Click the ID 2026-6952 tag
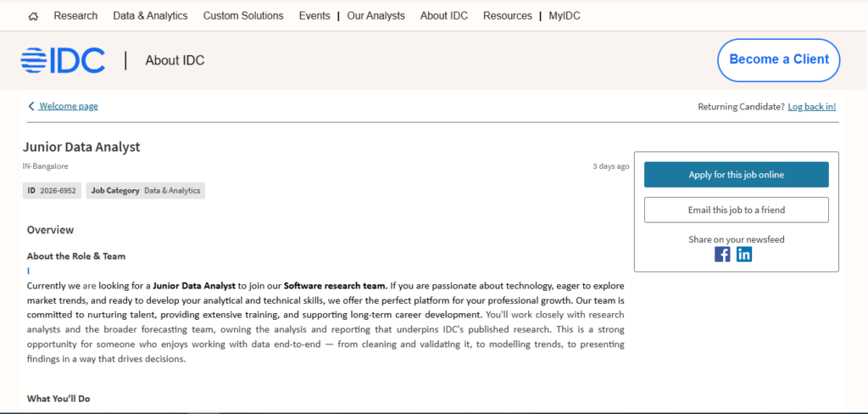 (52, 191)
